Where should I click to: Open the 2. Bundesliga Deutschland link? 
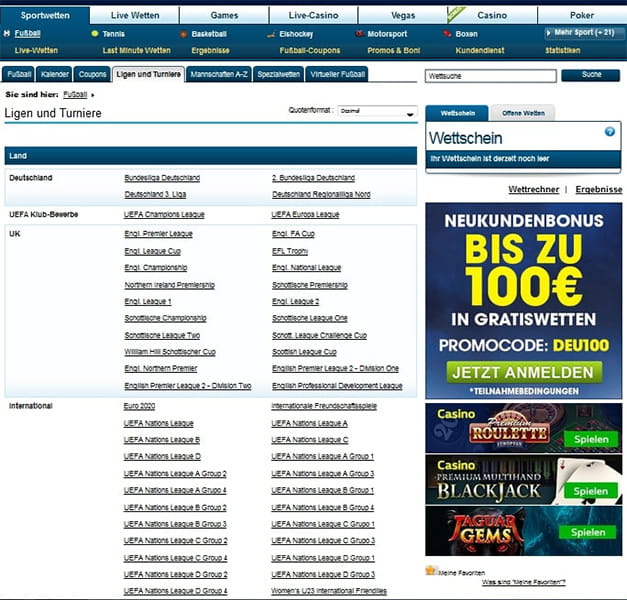314,178
